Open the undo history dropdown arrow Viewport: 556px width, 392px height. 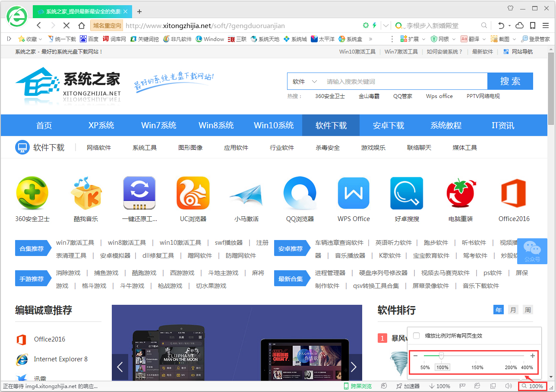(x=509, y=25)
